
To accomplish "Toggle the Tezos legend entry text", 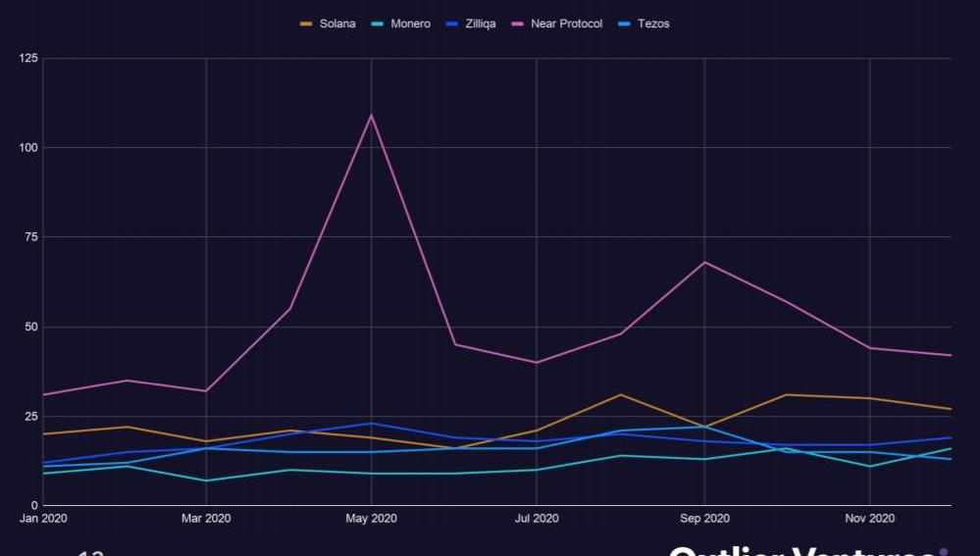I will [x=653, y=24].
